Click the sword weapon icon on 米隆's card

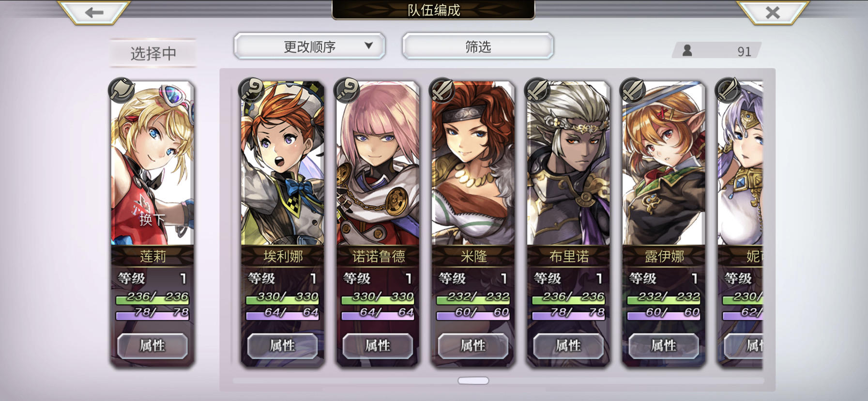coord(442,90)
